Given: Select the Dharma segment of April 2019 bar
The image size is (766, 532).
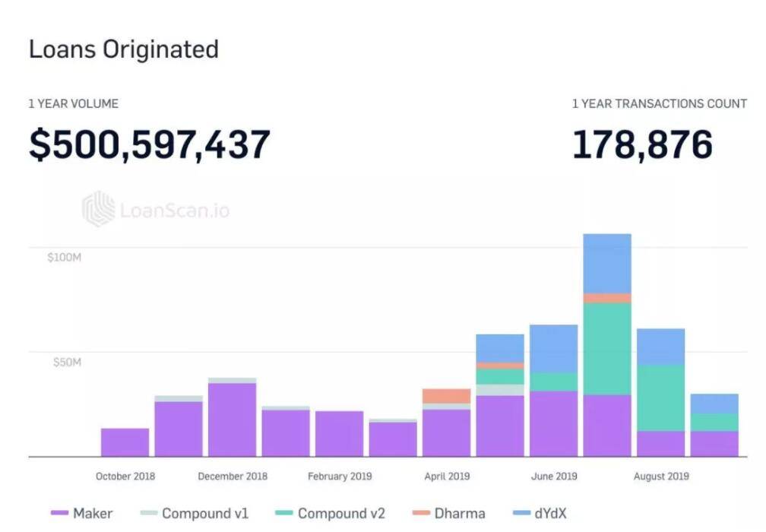Looking at the screenshot, I should pos(447,396).
